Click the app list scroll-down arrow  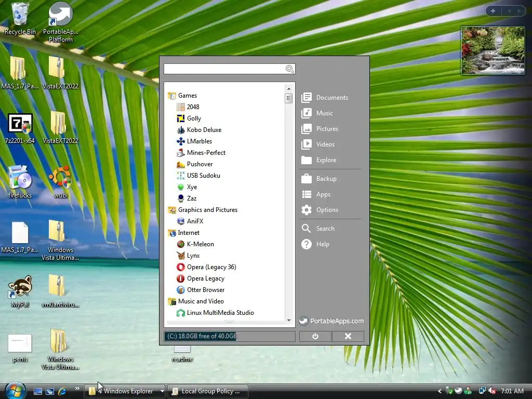tap(289, 320)
